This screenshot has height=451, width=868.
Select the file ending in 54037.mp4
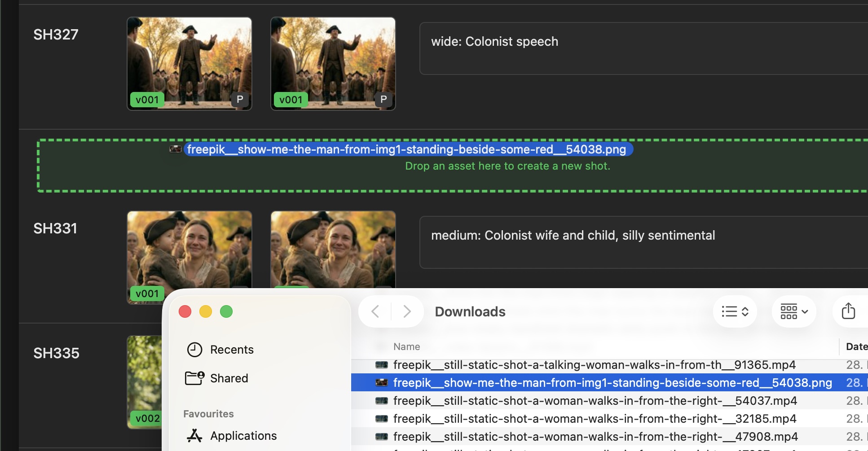coord(595,401)
